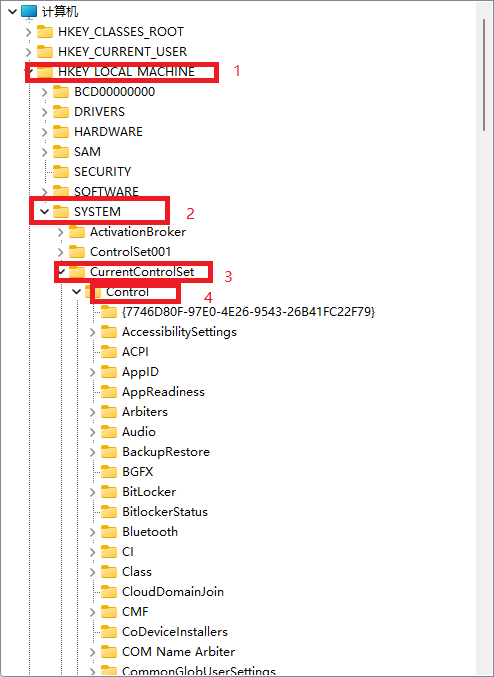Click the Audio folder icon
Screen dimensions: 494x677
tap(109, 432)
